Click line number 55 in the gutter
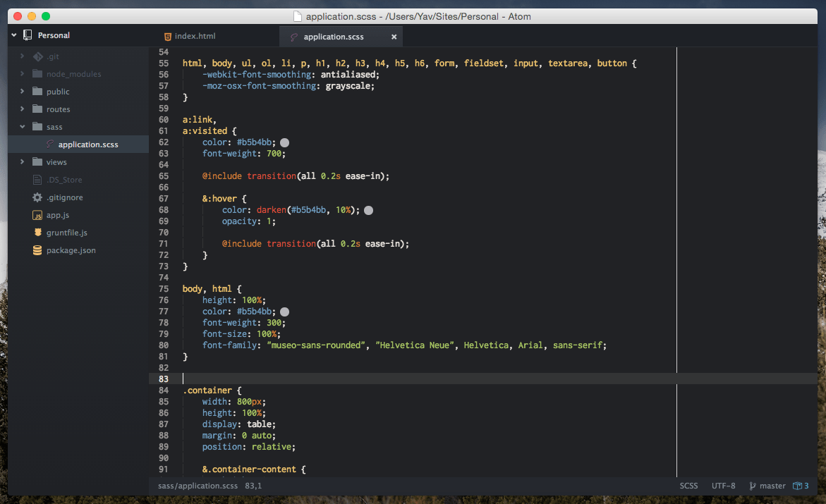826x504 pixels. click(x=164, y=63)
